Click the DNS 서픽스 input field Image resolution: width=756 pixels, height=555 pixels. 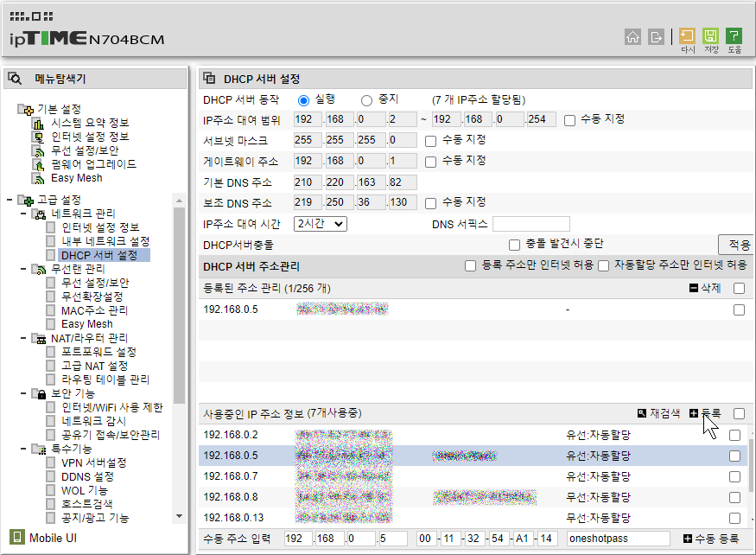tap(530, 224)
